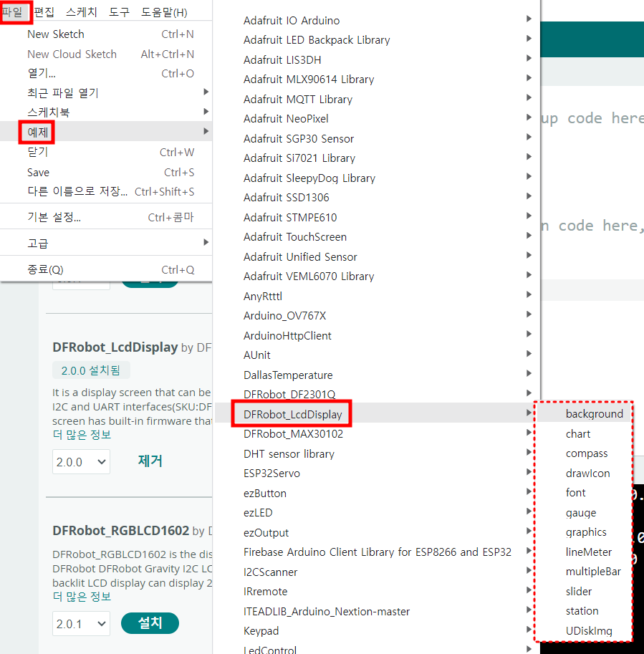Select 열기... menu entry

(x=106, y=73)
